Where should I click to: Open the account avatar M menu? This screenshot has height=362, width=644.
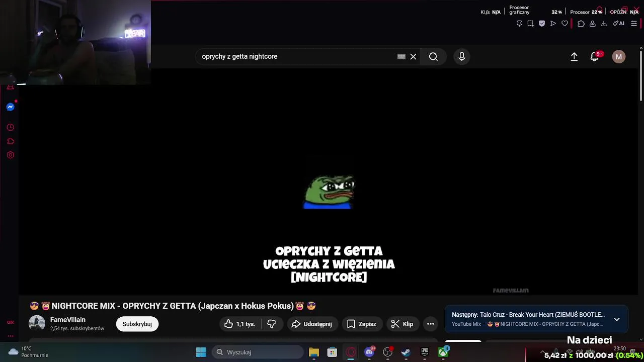[x=619, y=57]
